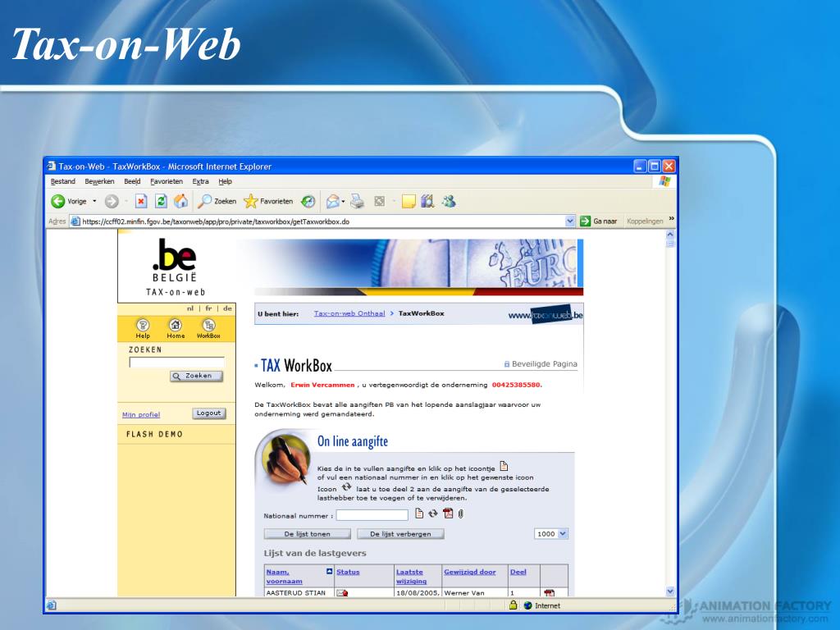
Task: Open the Favorieten menu
Action: (x=166, y=181)
